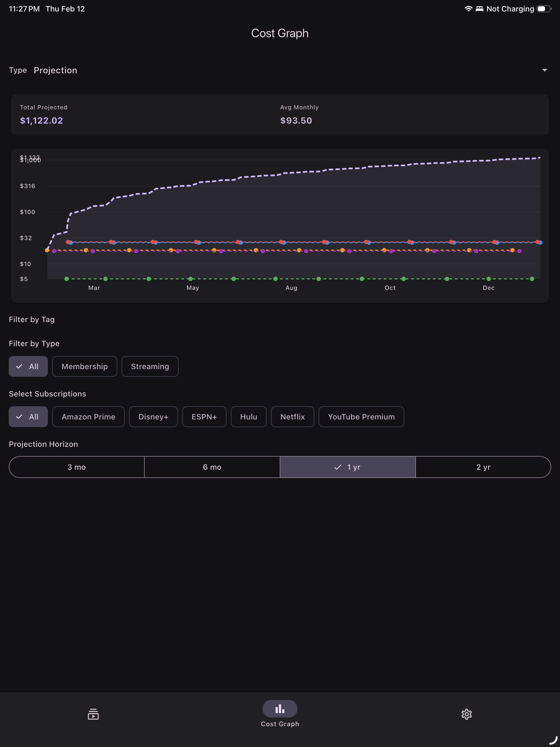Filter by Streaming type

tap(150, 366)
